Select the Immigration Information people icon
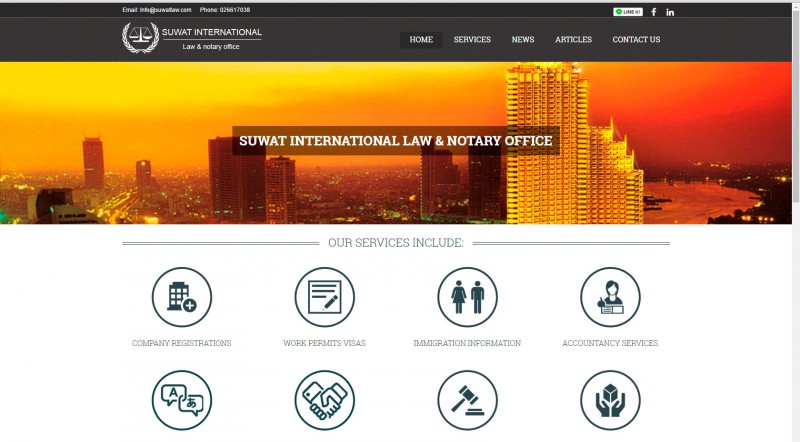The height and width of the screenshot is (442, 800). click(467, 297)
